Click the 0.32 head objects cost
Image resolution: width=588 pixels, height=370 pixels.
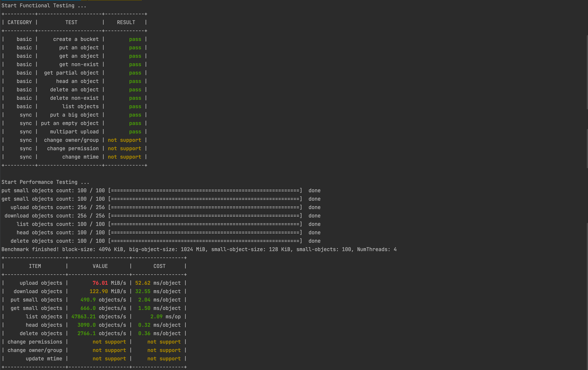(144, 325)
